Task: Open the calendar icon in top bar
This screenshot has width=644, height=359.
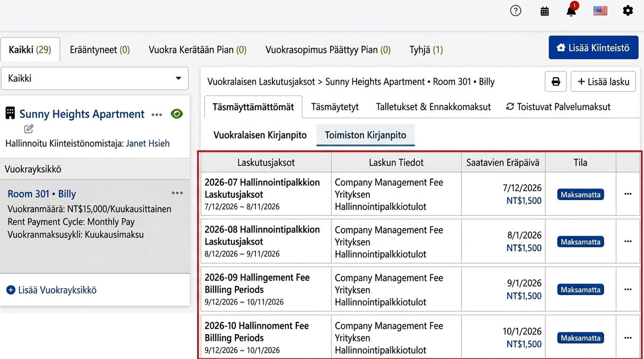Action: (x=544, y=11)
